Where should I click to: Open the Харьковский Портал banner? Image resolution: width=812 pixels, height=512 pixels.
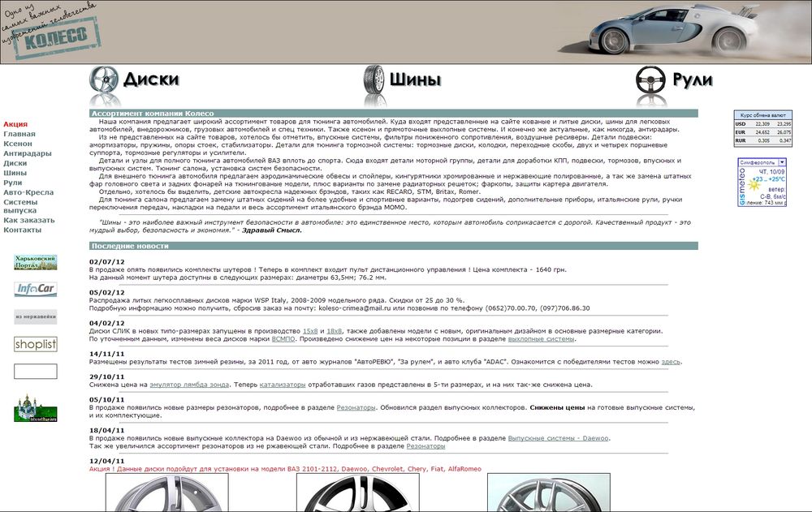(x=35, y=262)
